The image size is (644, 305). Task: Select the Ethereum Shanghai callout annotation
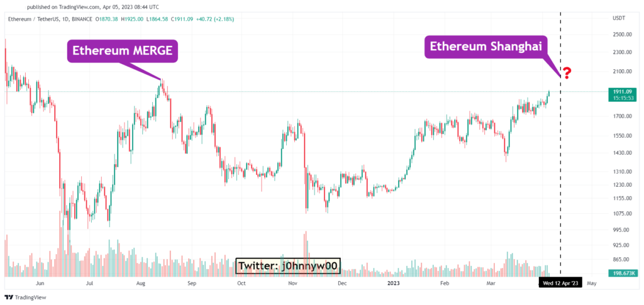pyautogui.click(x=486, y=46)
